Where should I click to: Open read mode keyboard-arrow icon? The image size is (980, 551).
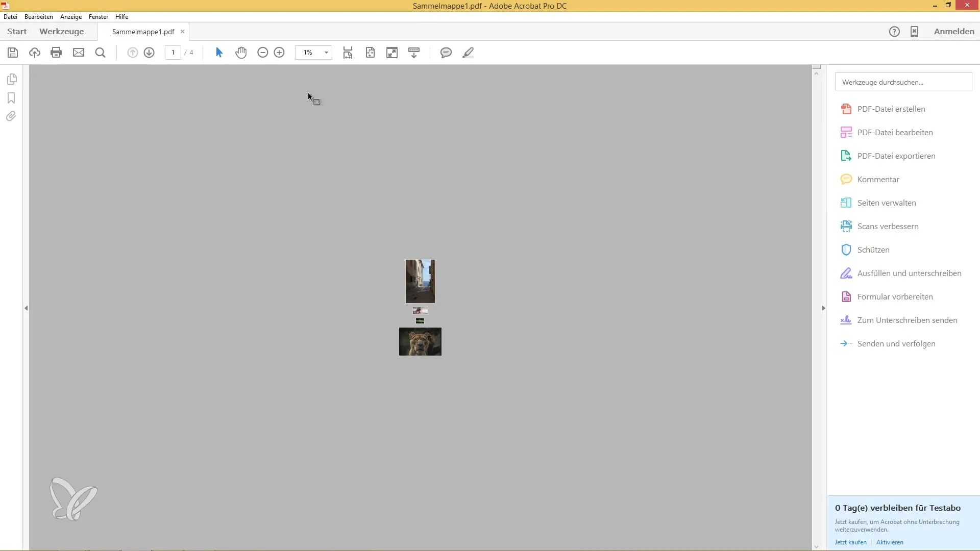point(414,53)
